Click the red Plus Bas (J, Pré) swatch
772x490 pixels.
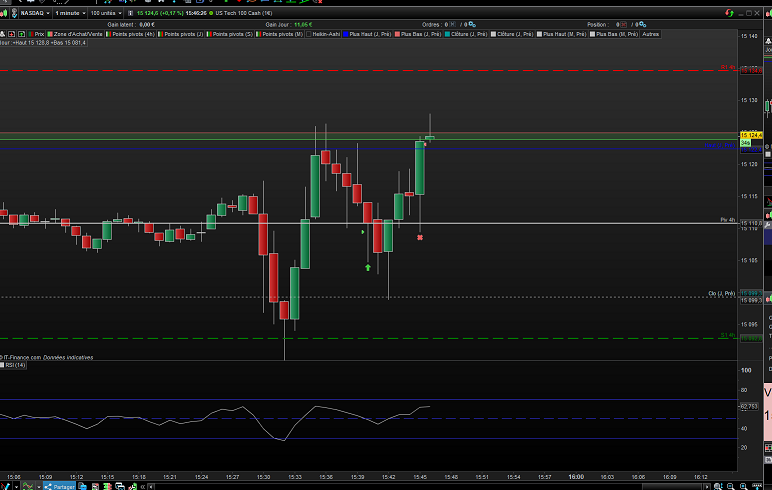point(397,34)
